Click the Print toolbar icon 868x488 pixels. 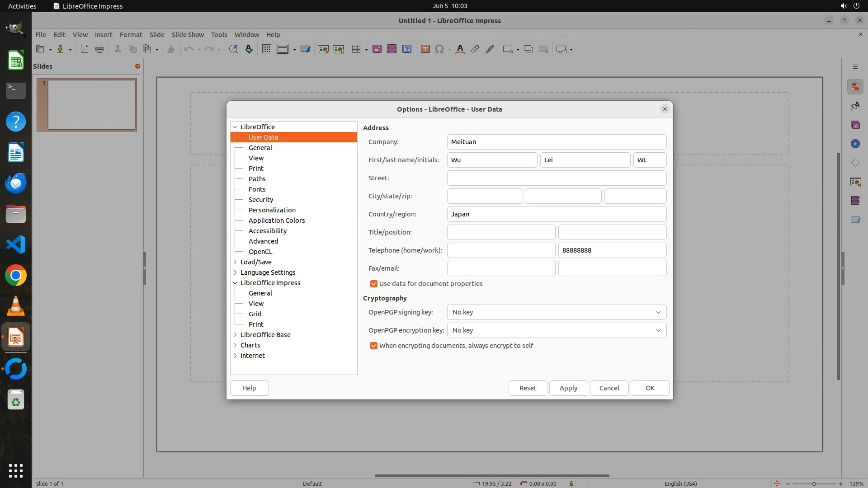coord(99,49)
